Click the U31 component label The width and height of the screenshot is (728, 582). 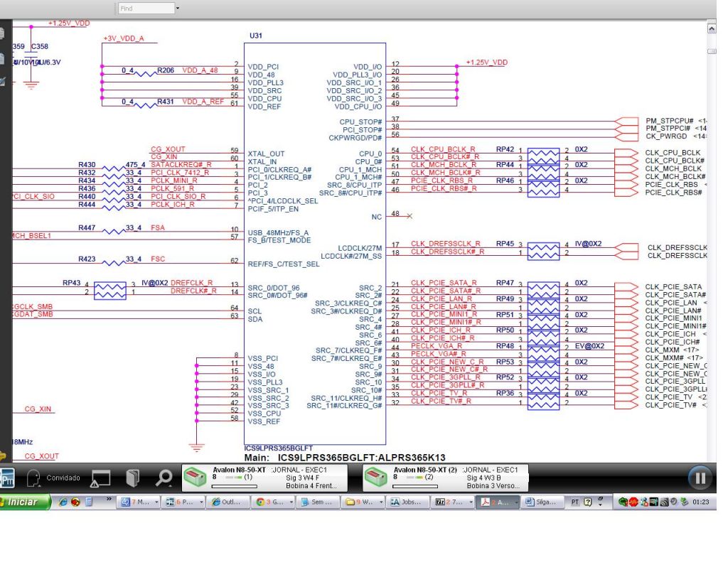pyautogui.click(x=256, y=36)
